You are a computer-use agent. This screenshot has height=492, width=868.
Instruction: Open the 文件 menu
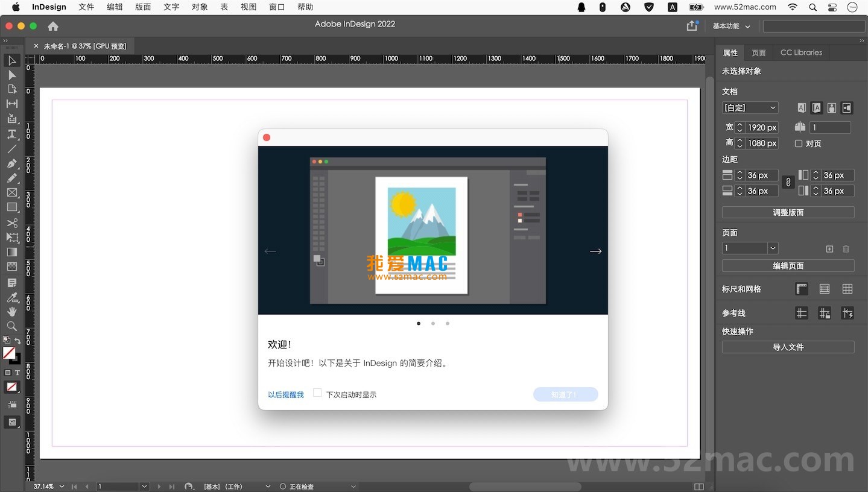click(x=86, y=7)
